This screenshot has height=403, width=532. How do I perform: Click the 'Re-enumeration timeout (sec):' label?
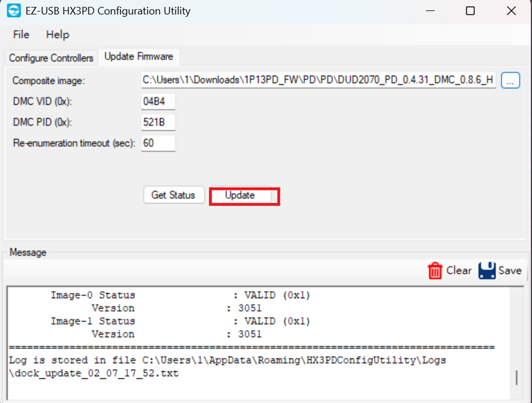(x=74, y=143)
